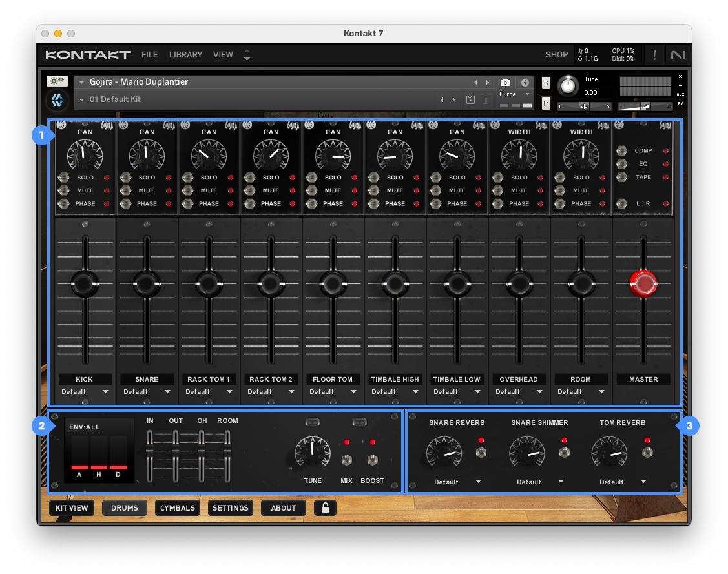Click the red MASTER fader knob
728x574 pixels.
click(643, 283)
